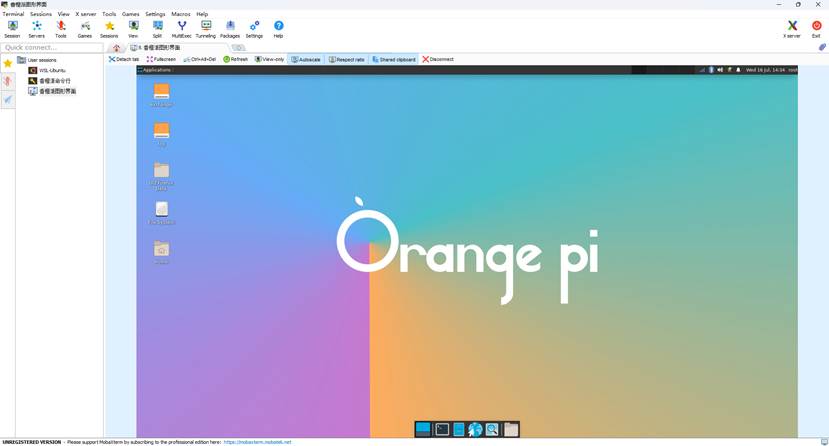Screen dimensions: 829x446
Task: Select the yellow star sidebar tab
Action: pos(7,63)
